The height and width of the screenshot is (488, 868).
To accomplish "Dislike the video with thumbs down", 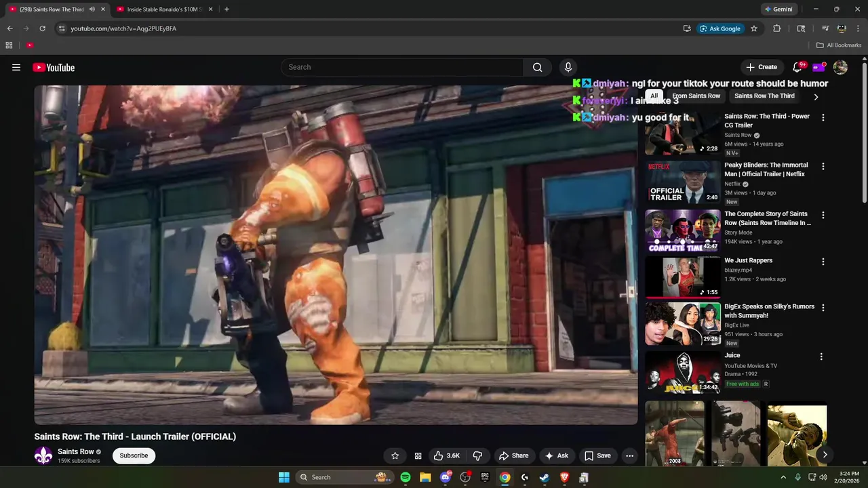I will click(477, 455).
